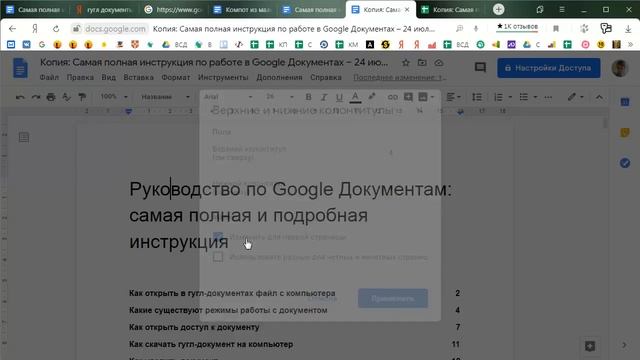Insert link from toolbar
Viewport: 640px width, 360px height.
tap(393, 97)
